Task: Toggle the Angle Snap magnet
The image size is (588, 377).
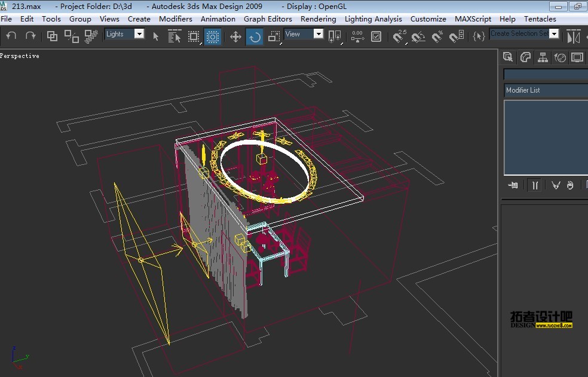Action: 418,37
